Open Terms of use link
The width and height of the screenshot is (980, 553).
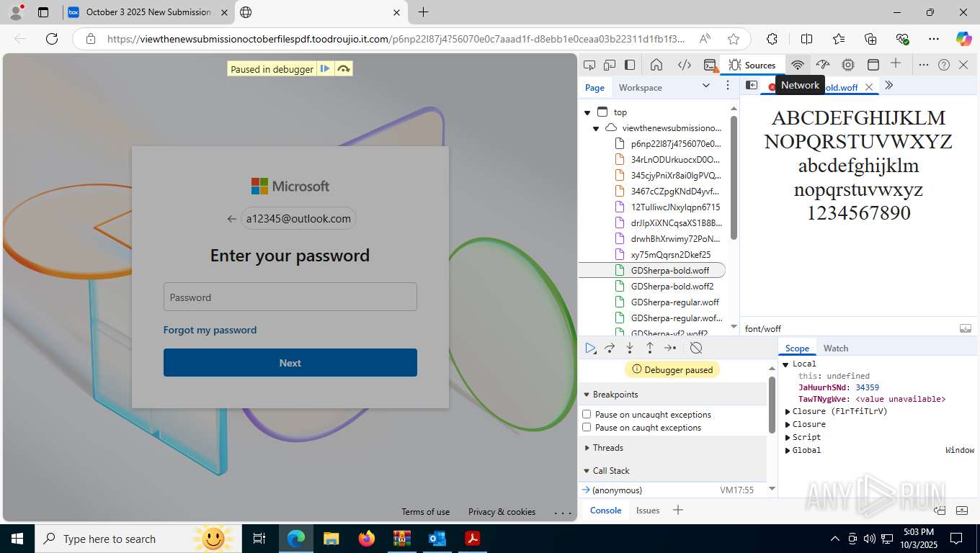[425, 512]
